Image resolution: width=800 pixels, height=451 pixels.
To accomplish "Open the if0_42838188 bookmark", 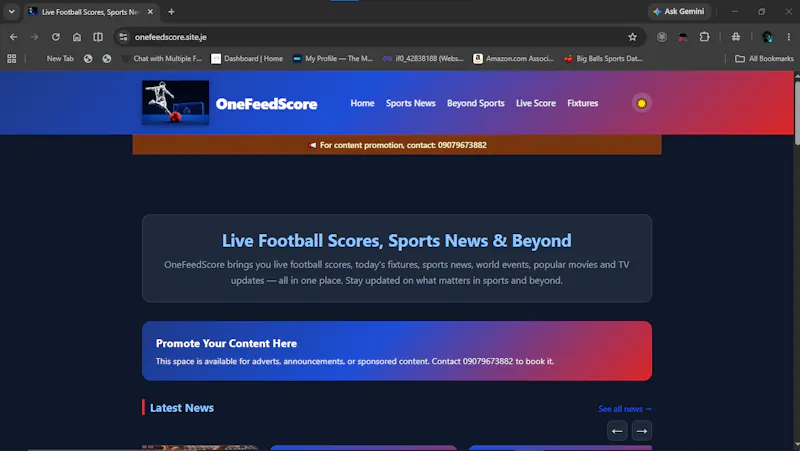I will click(423, 59).
